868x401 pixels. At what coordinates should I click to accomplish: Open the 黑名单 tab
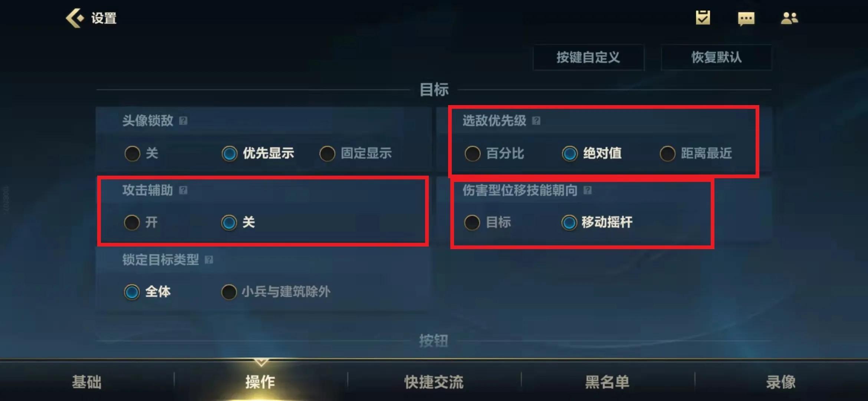tap(607, 382)
